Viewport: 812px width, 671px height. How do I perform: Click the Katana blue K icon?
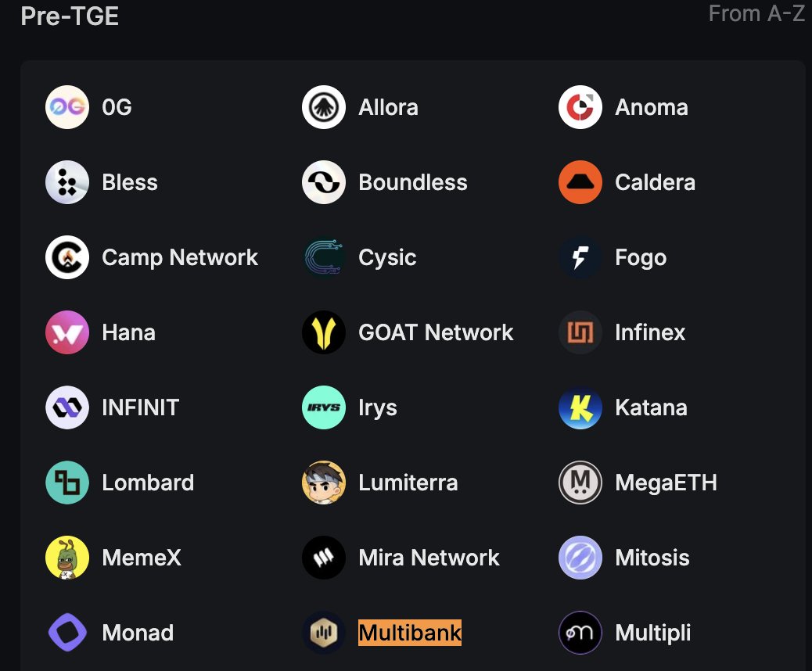(580, 407)
